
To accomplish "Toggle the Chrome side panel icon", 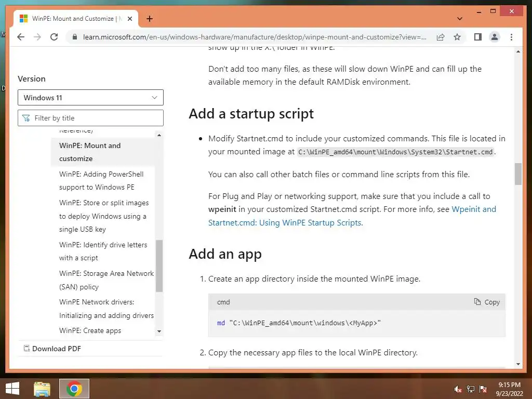I will tap(478, 37).
